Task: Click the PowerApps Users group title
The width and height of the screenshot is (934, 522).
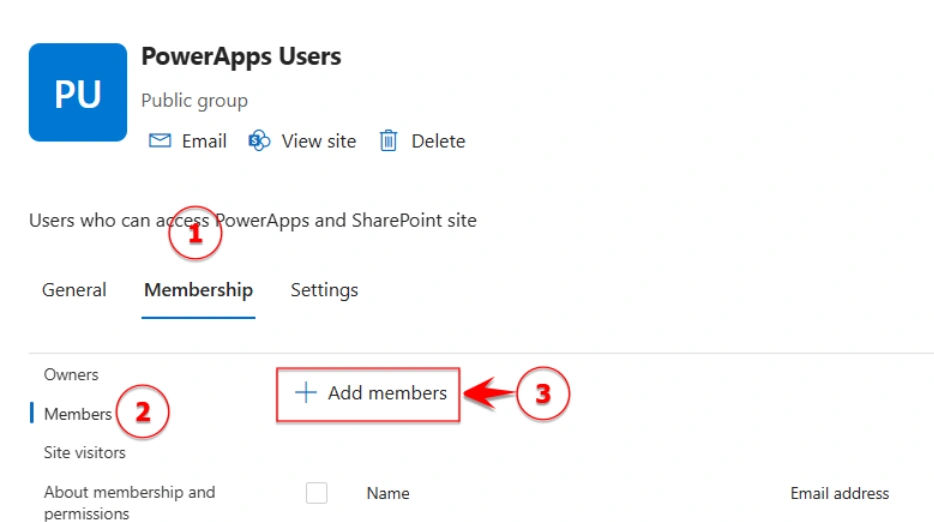Action: point(241,57)
